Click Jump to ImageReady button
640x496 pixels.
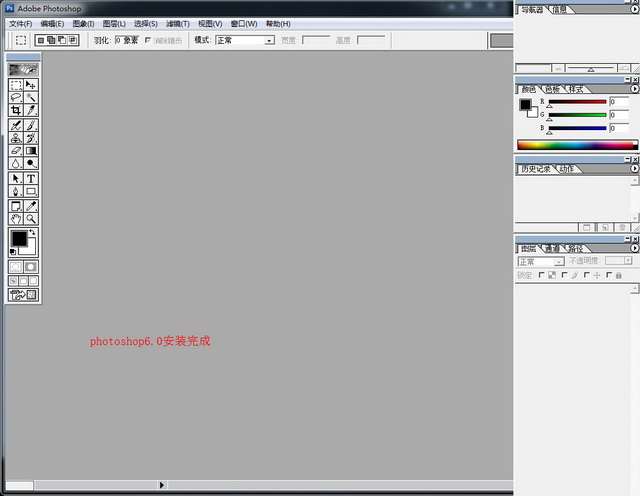[23, 295]
